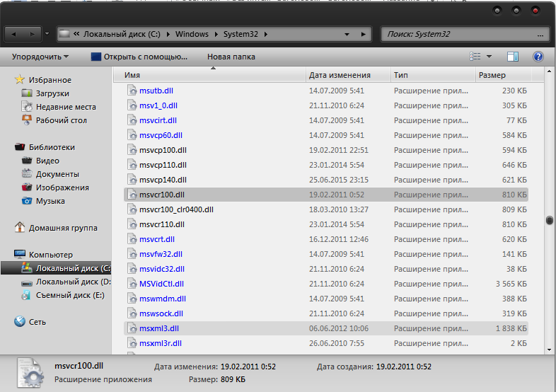This screenshot has width=556, height=392.
Task: Open Загрузки in the sidebar
Action: [52, 93]
